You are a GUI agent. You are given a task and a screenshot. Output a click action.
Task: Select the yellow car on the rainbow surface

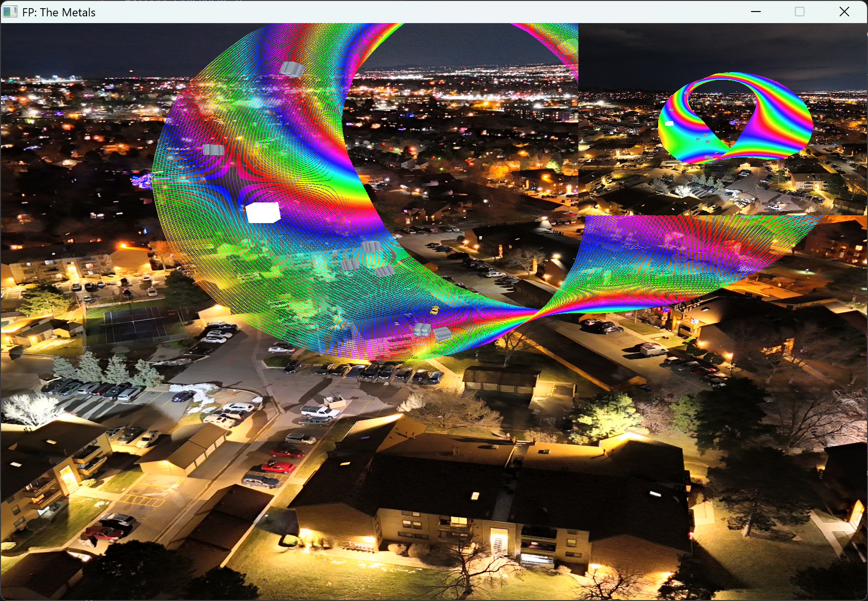434,310
